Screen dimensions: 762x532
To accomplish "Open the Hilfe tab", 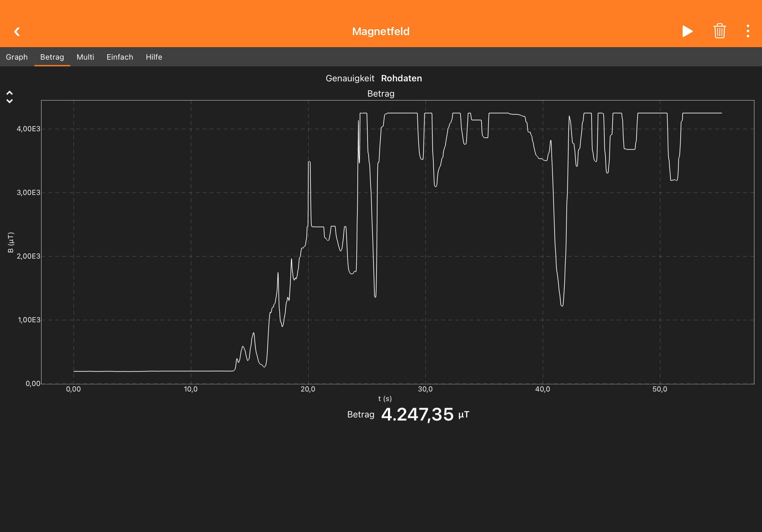I will click(154, 57).
